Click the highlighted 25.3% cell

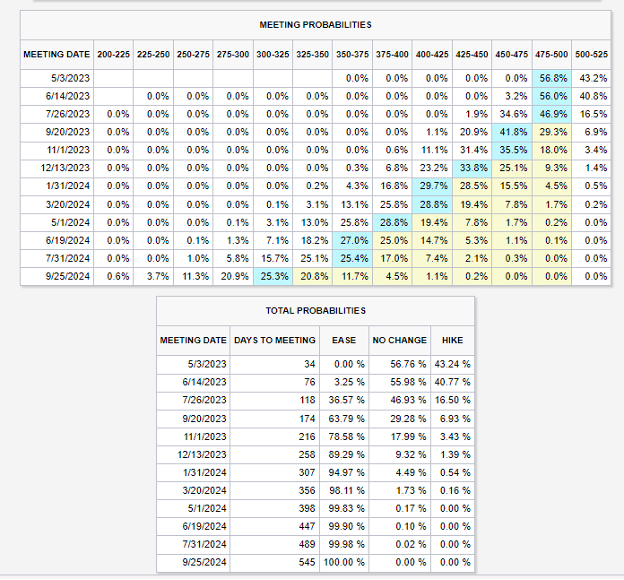point(272,275)
